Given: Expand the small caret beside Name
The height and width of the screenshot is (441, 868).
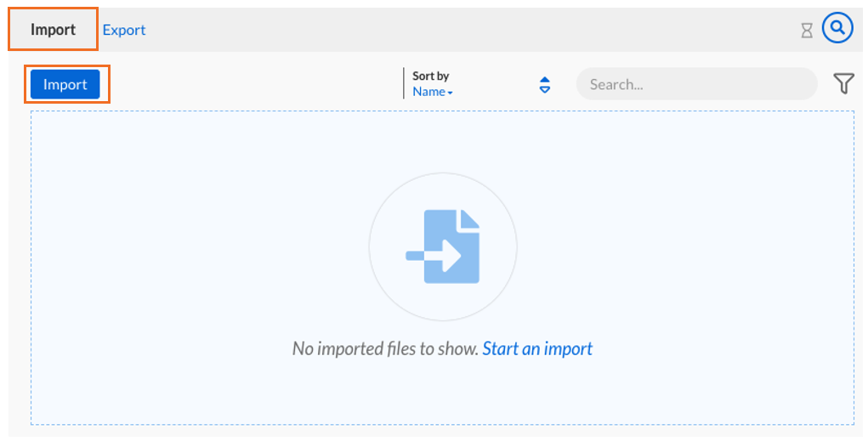Looking at the screenshot, I should [x=450, y=93].
